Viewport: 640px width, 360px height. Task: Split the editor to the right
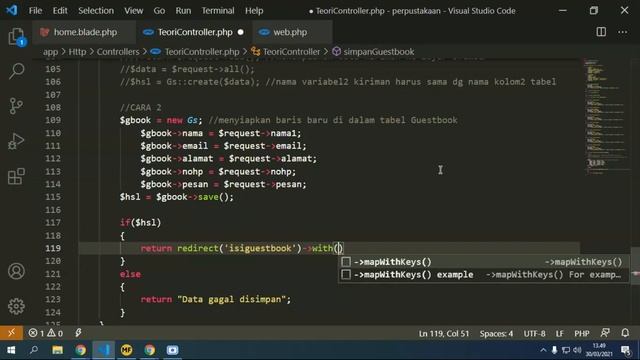click(601, 32)
